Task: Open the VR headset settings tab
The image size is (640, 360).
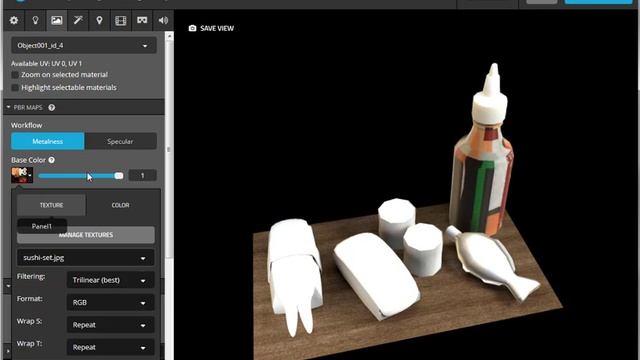Action: 142,20
